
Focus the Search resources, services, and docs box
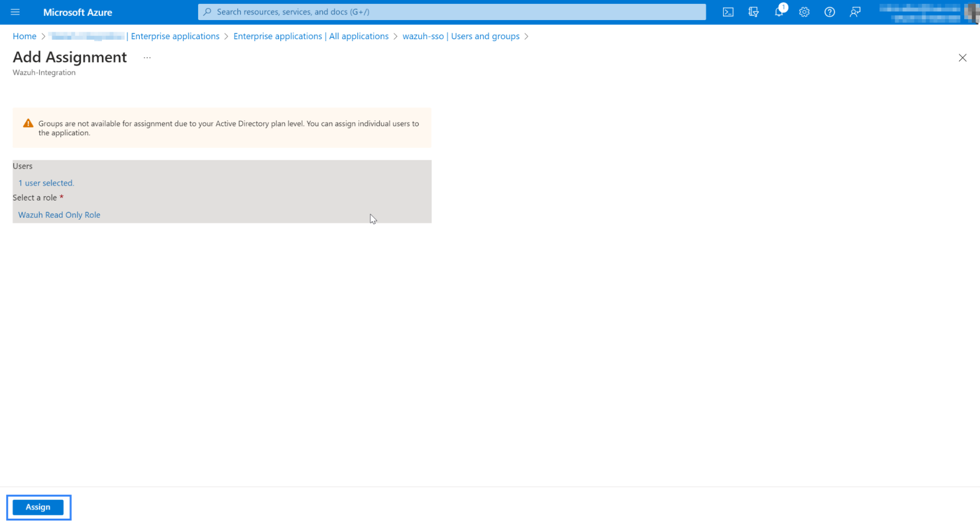pyautogui.click(x=452, y=12)
